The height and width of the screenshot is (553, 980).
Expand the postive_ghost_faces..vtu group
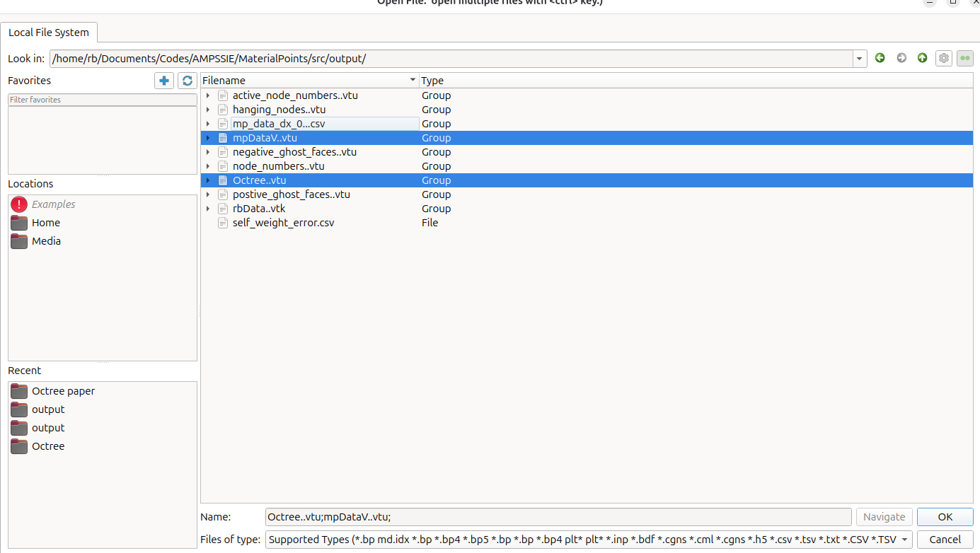[207, 194]
